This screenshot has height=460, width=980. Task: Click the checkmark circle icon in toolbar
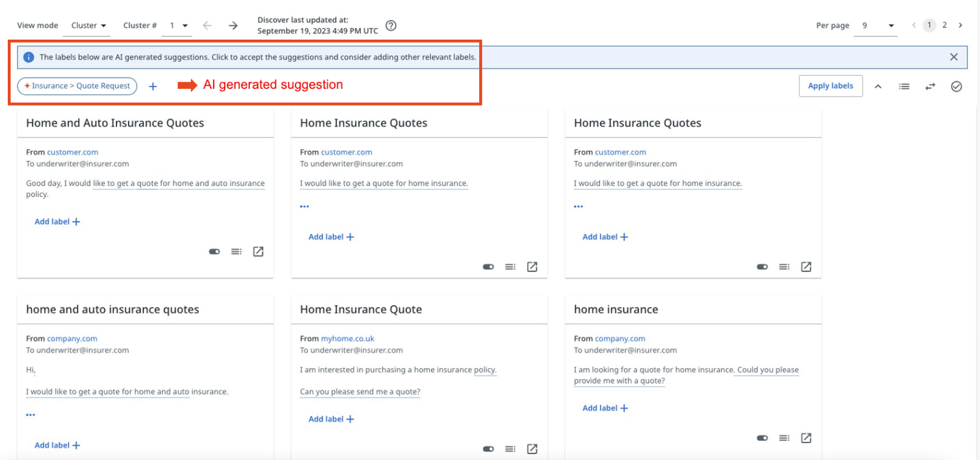pyautogui.click(x=957, y=86)
